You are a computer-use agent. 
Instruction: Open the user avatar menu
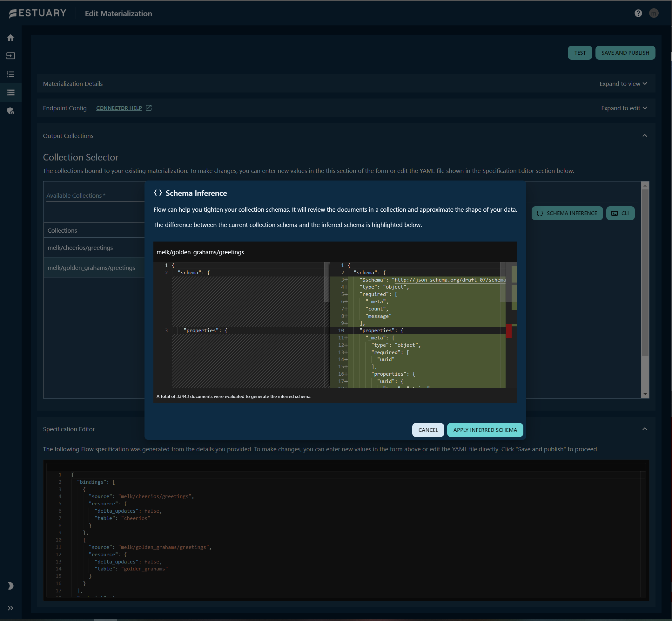pyautogui.click(x=654, y=13)
